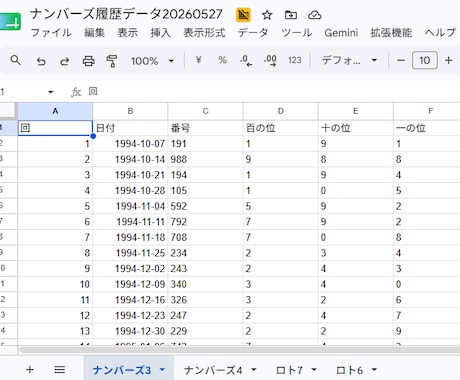The height and width of the screenshot is (380, 460).
Task: Increase decimal places
Action: pyautogui.click(x=270, y=60)
